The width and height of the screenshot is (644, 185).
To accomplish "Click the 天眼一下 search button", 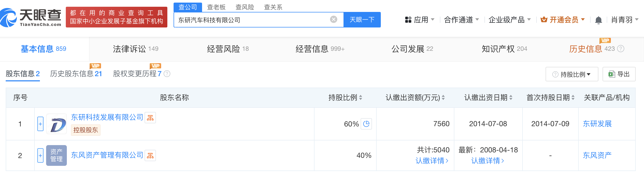I will pyautogui.click(x=362, y=20).
